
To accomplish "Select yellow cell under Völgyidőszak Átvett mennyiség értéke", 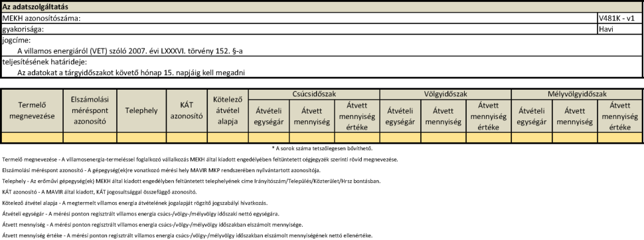I will (x=489, y=138).
